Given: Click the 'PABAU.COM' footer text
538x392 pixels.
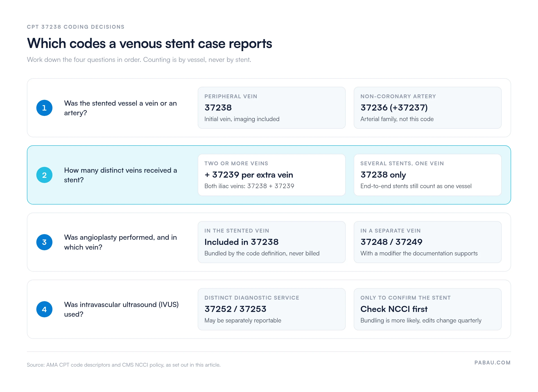Looking at the screenshot, I should [492, 363].
